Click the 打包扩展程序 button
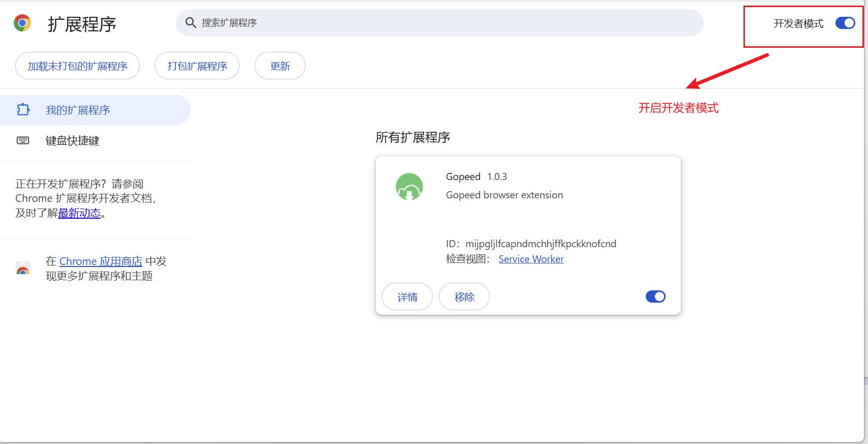The image size is (868, 444). (197, 66)
